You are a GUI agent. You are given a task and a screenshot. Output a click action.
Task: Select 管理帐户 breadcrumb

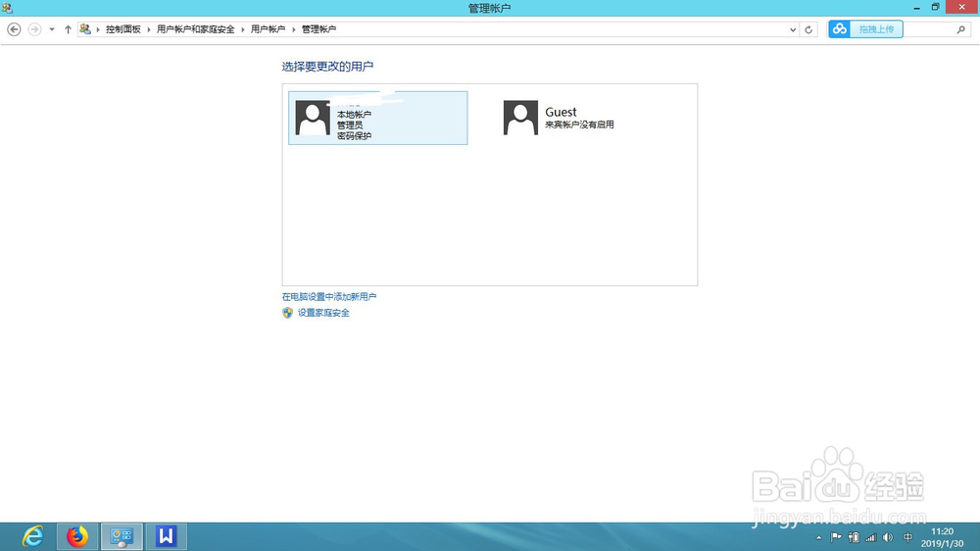click(318, 29)
